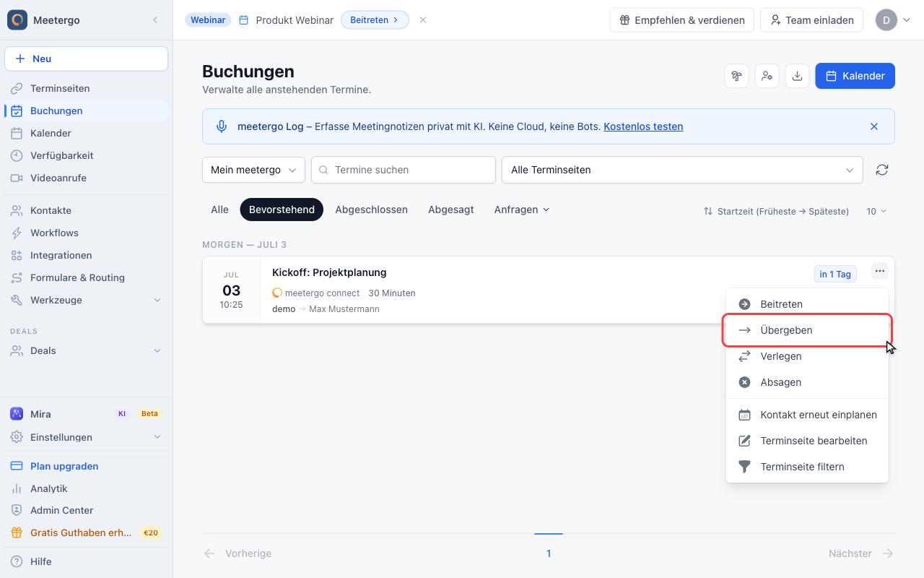This screenshot has width=924, height=578.
Task: Click the user avatar D
Action: coord(886,20)
